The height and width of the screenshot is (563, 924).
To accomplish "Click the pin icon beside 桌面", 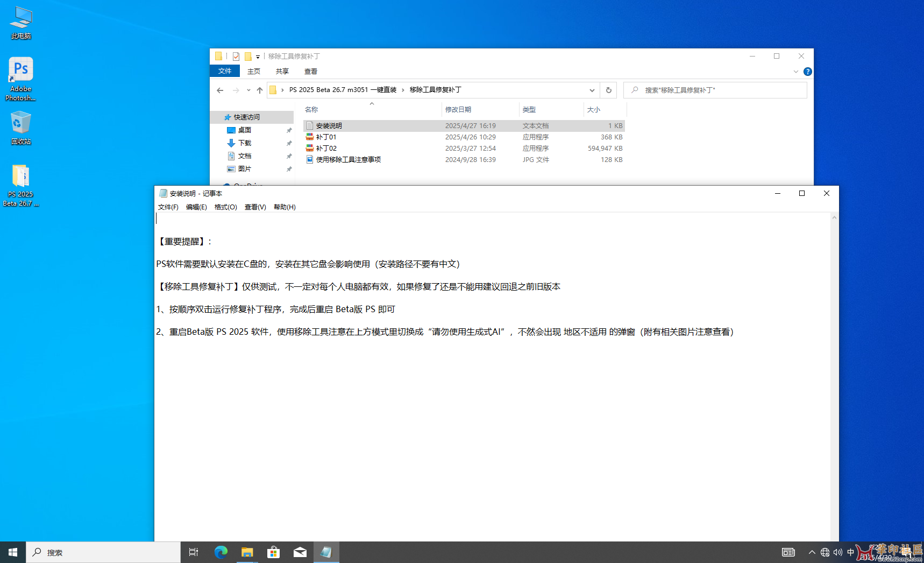I will [x=289, y=130].
